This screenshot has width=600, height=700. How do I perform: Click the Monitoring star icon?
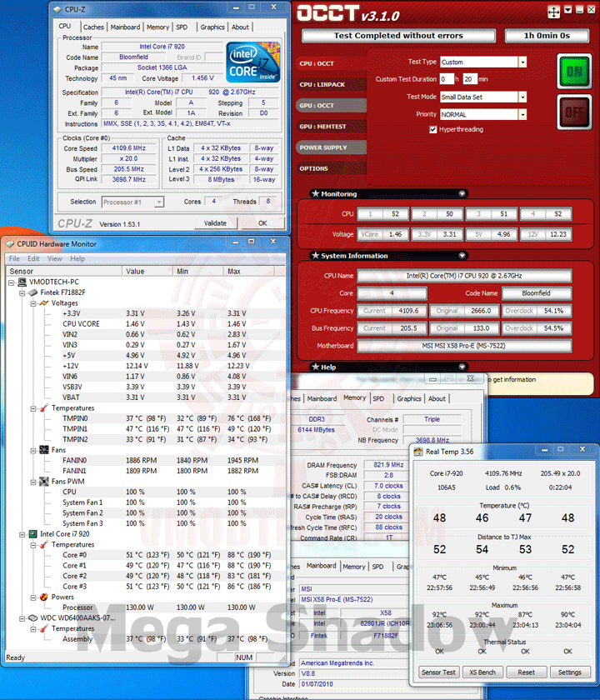pos(316,193)
